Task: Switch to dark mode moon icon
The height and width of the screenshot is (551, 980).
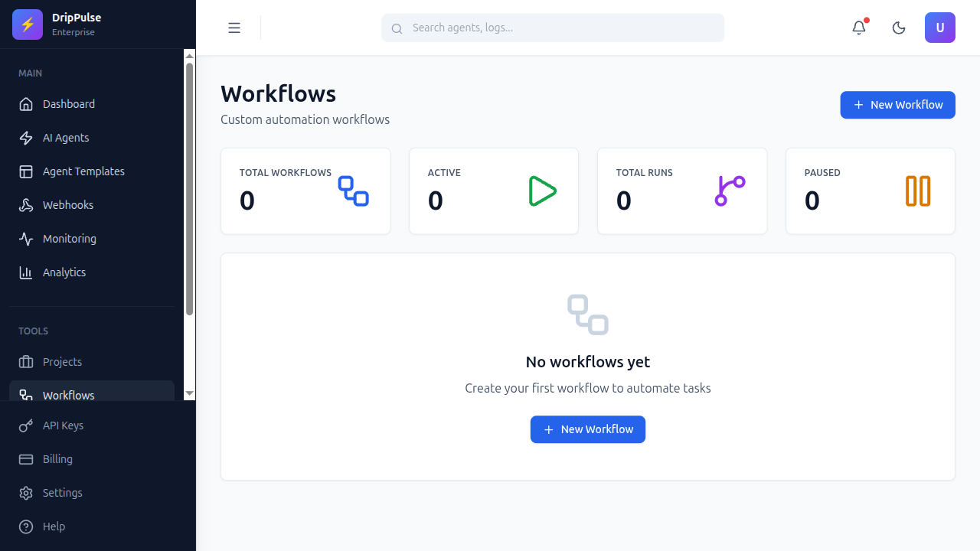Action: coord(899,28)
